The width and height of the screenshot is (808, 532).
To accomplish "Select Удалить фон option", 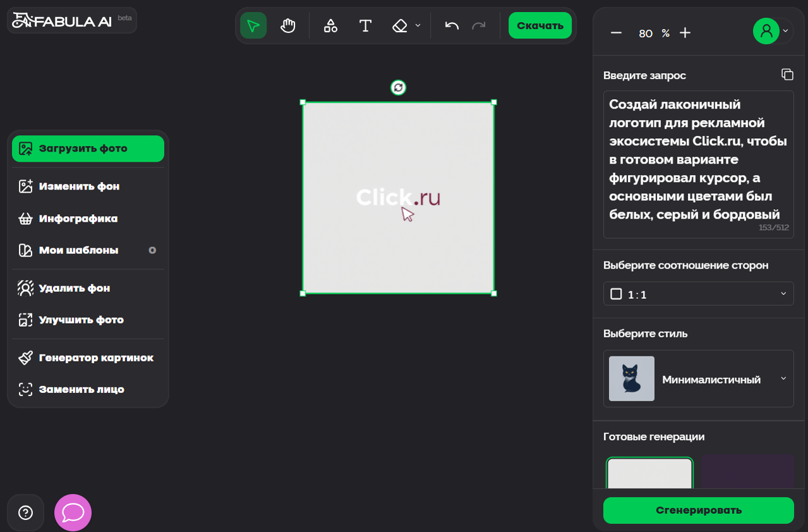I will click(x=88, y=288).
